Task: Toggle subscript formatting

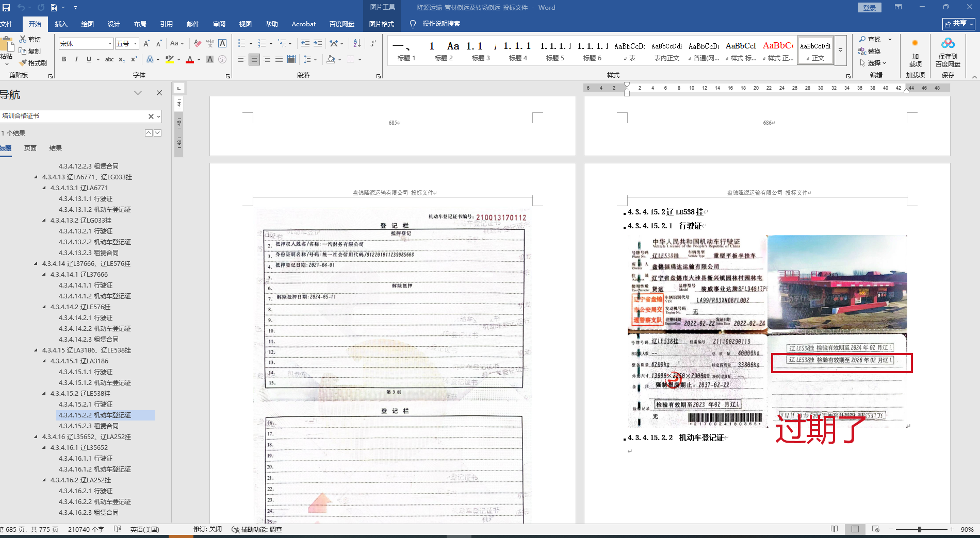Action: point(122,59)
